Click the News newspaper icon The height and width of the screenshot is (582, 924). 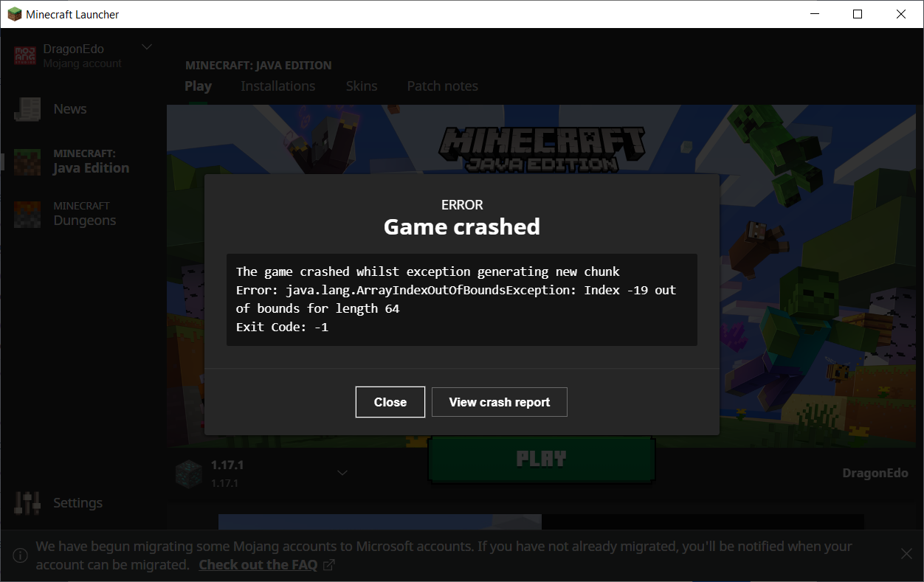point(27,109)
